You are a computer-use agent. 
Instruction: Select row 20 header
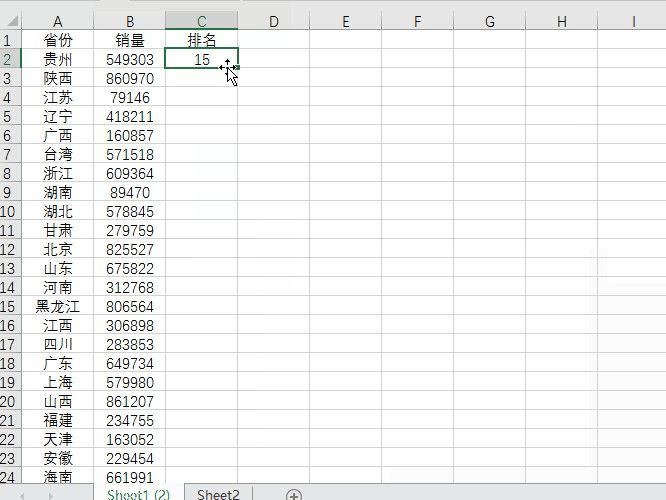(x=10, y=401)
